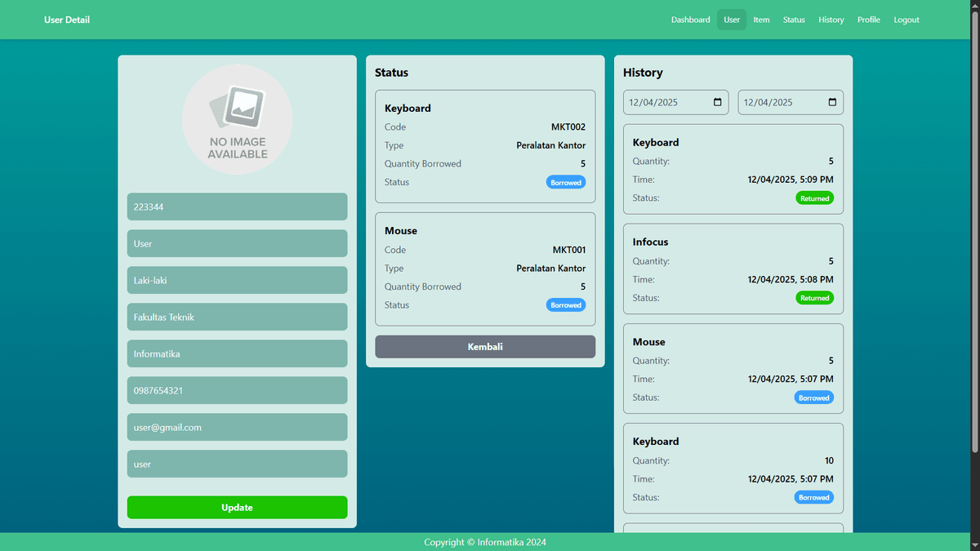
Task: Click the Informatika department field
Action: (237, 353)
